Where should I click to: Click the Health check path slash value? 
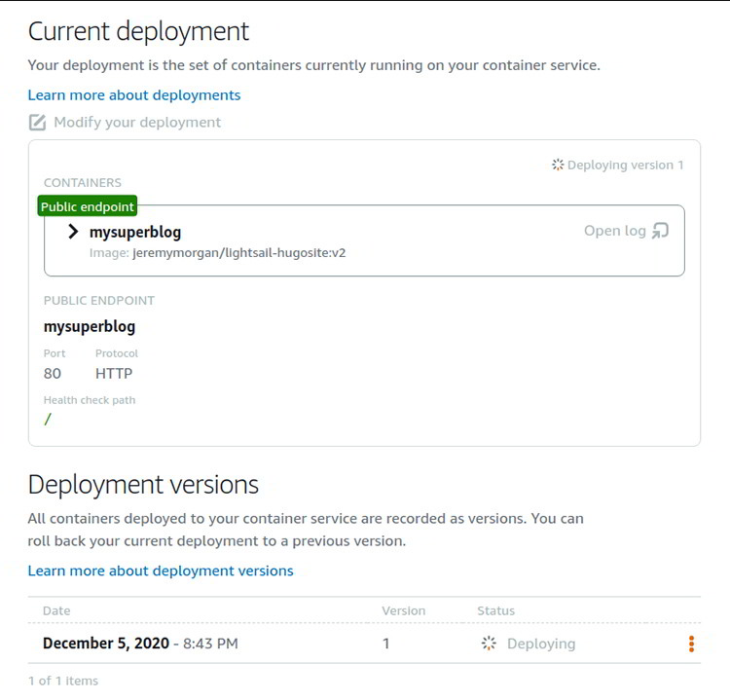pyautogui.click(x=48, y=420)
